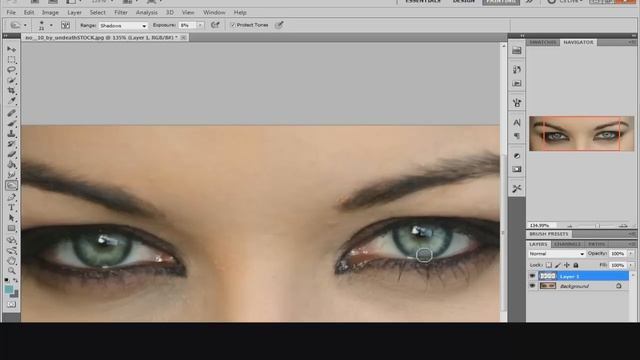The height and width of the screenshot is (360, 640).
Task: Select the Rectangular Marquee tool
Action: pyautogui.click(x=11, y=60)
